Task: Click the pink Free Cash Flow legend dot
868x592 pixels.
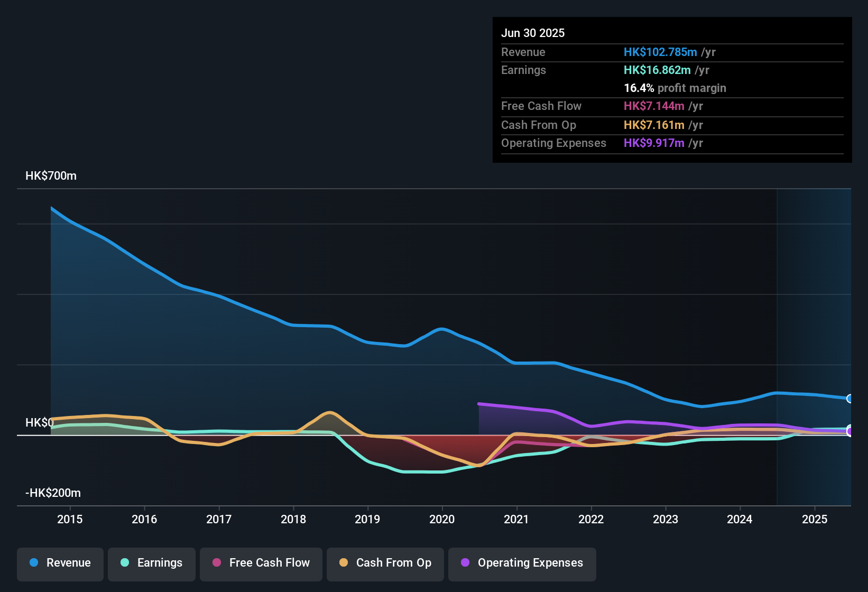Action: pos(216,563)
